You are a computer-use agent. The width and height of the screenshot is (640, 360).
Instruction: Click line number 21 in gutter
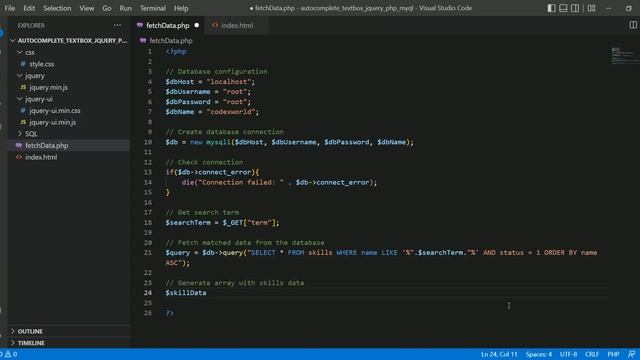(x=148, y=253)
